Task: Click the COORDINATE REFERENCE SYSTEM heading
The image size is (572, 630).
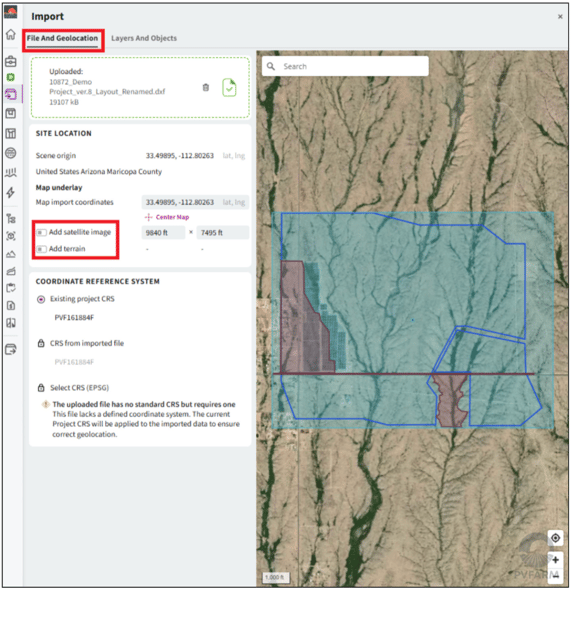Action: (x=98, y=281)
